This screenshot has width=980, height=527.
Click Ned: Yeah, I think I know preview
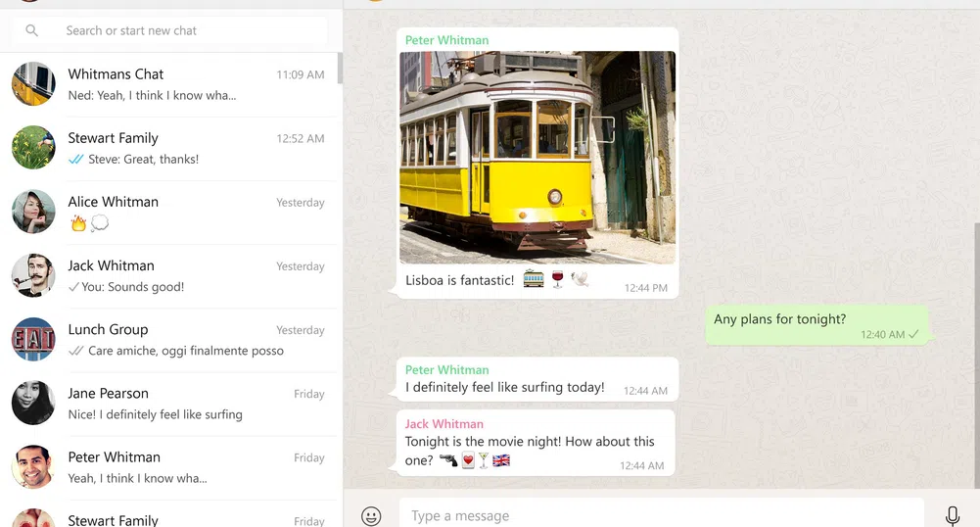[152, 96]
